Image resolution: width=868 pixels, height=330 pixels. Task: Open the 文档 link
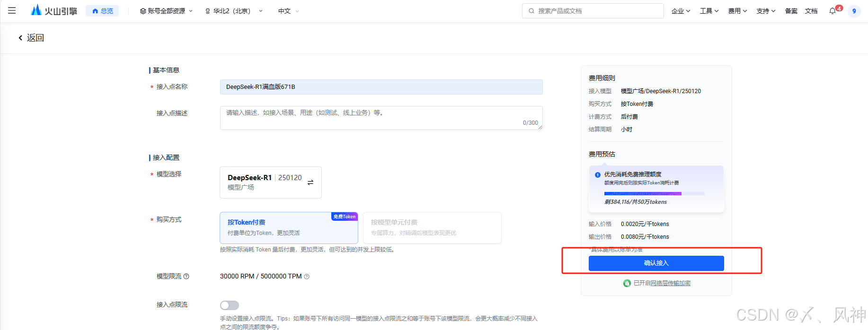(811, 11)
